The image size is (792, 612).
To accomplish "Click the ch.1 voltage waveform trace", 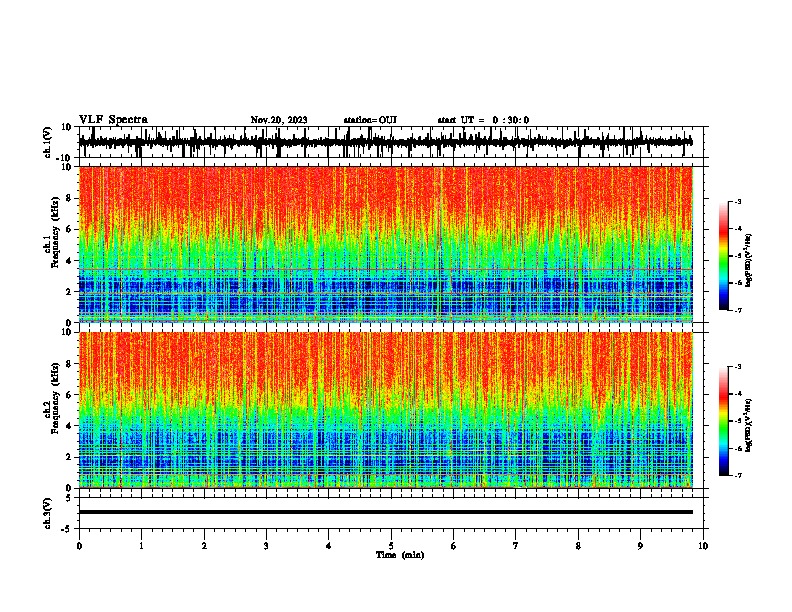I will click(385, 142).
